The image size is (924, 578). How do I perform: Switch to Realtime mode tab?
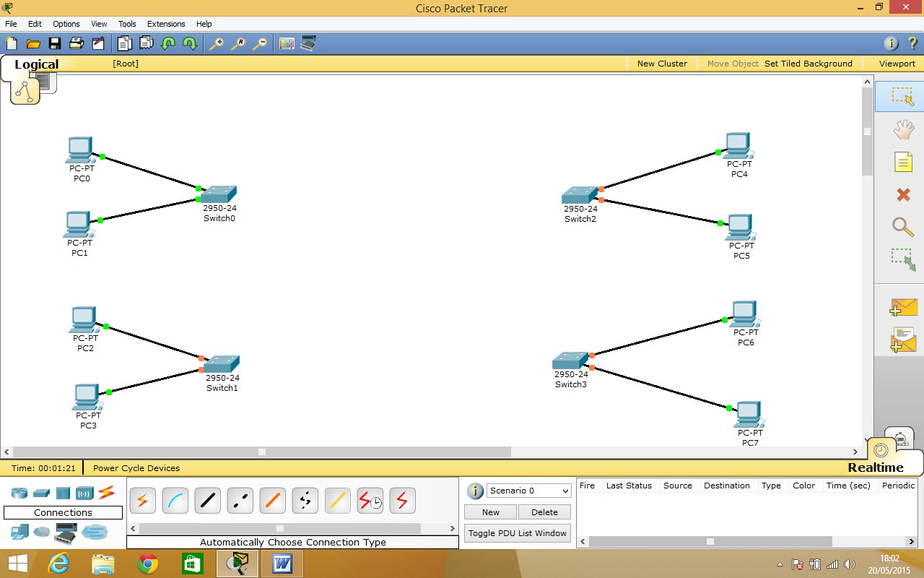coord(876,467)
